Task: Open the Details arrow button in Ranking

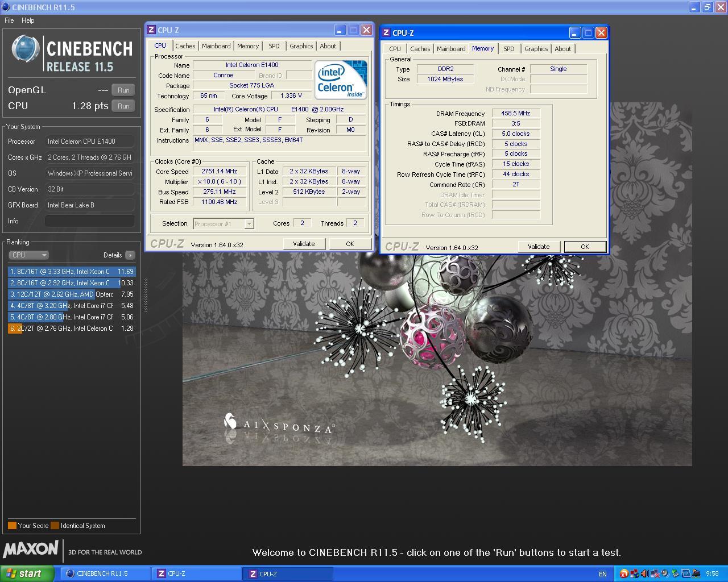Action: tap(130, 255)
